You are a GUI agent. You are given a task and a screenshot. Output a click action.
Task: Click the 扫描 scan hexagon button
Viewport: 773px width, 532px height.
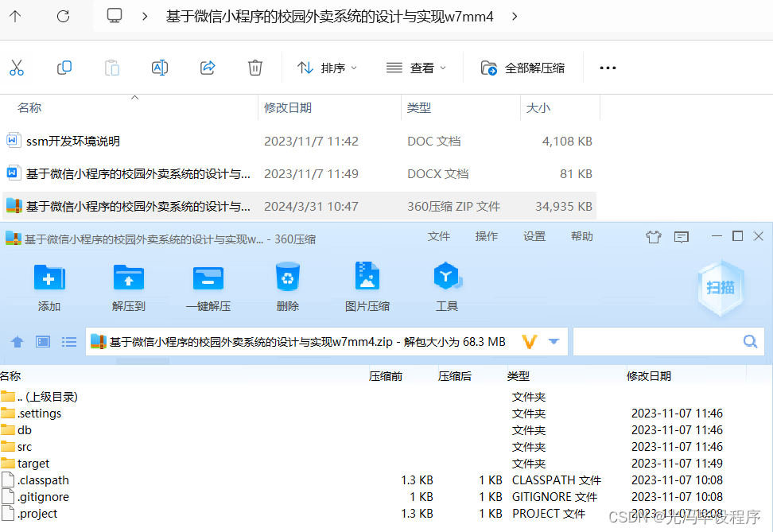point(721,287)
